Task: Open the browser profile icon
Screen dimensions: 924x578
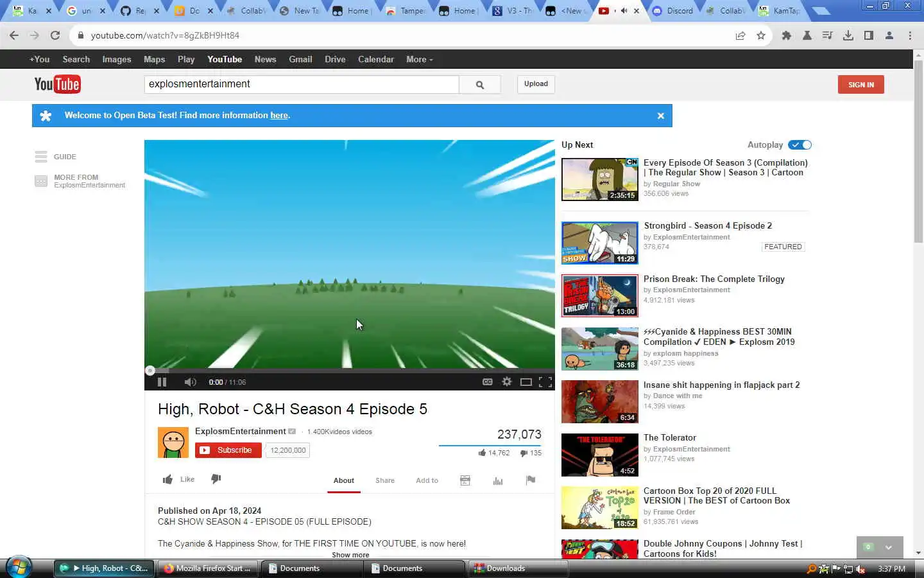Action: click(x=889, y=35)
